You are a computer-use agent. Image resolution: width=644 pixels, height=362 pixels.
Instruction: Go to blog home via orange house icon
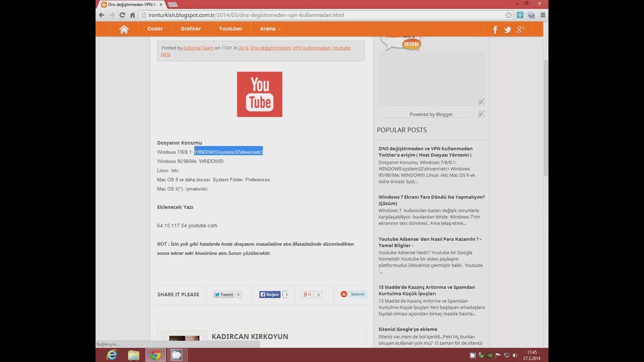pos(124,29)
